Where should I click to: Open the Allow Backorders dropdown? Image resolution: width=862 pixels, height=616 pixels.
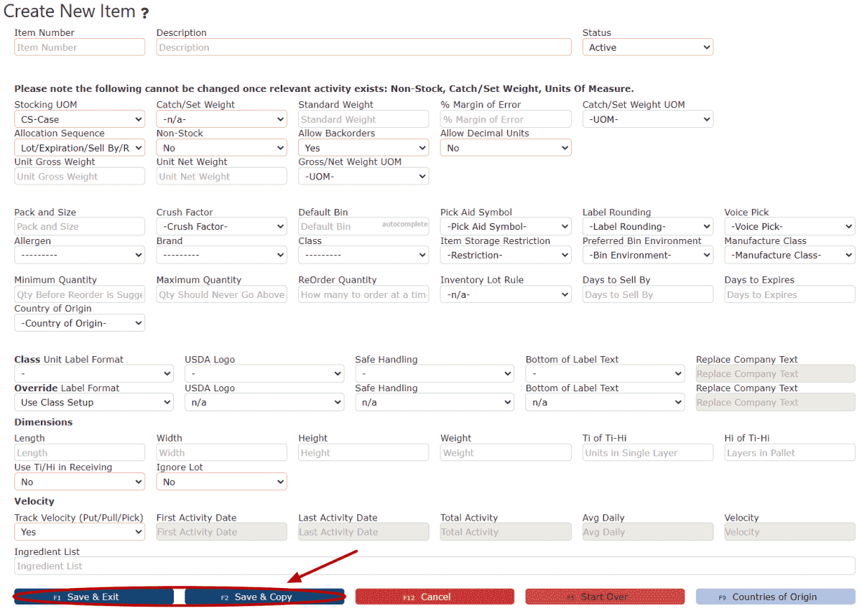(x=363, y=148)
